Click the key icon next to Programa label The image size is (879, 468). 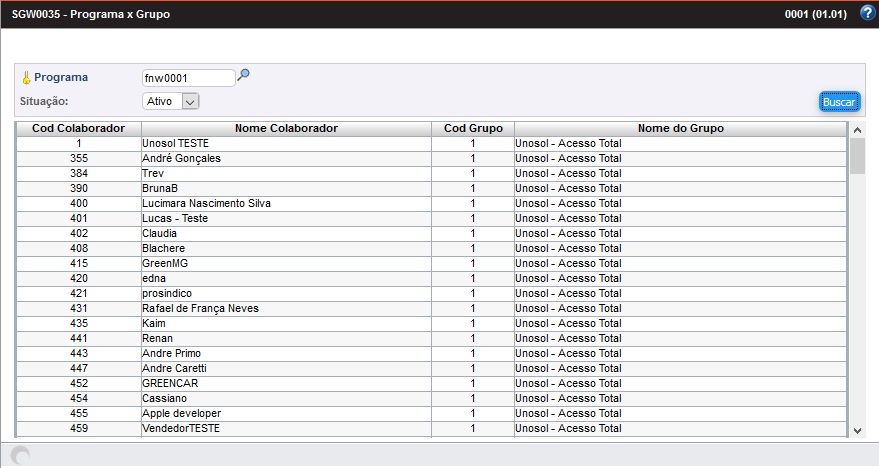[26, 78]
